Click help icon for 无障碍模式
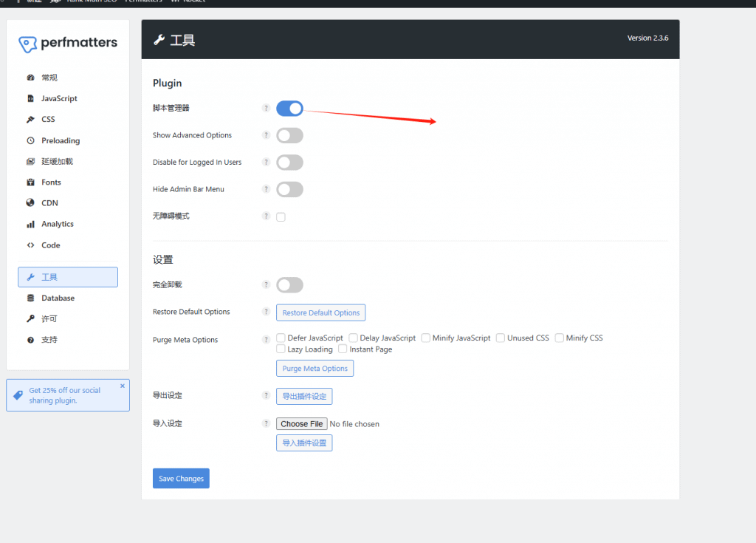This screenshot has width=756, height=543. pyautogui.click(x=266, y=216)
